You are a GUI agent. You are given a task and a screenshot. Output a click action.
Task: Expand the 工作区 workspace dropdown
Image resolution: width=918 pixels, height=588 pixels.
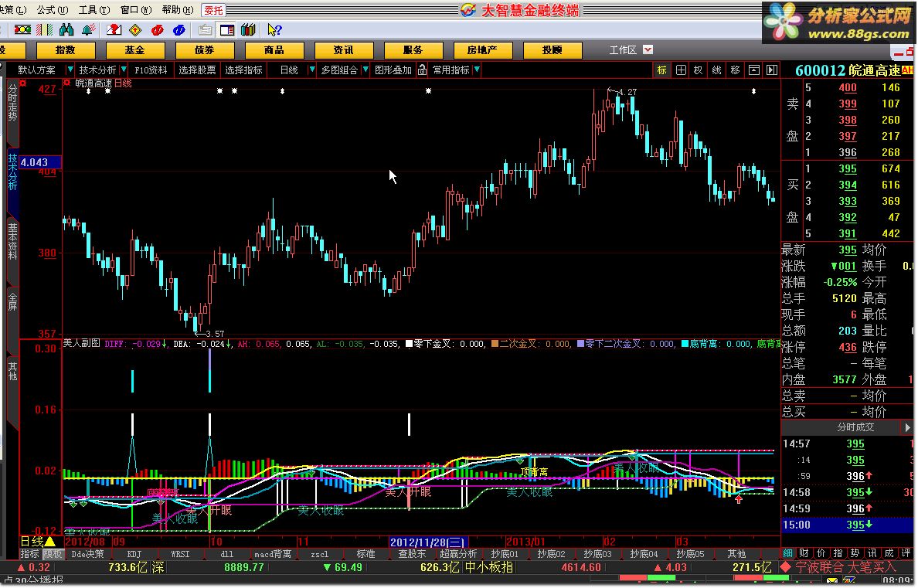[x=648, y=49]
